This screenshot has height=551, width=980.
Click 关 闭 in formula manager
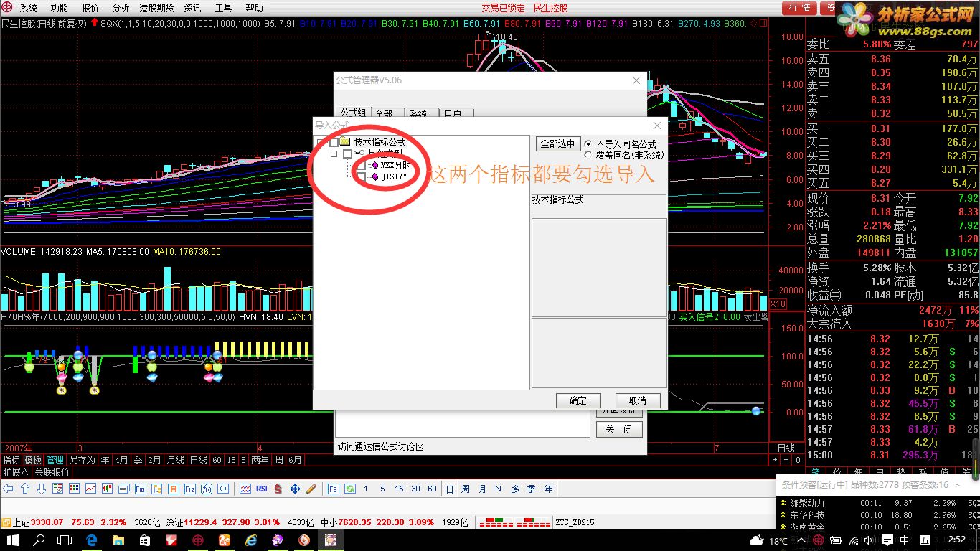pyautogui.click(x=618, y=429)
